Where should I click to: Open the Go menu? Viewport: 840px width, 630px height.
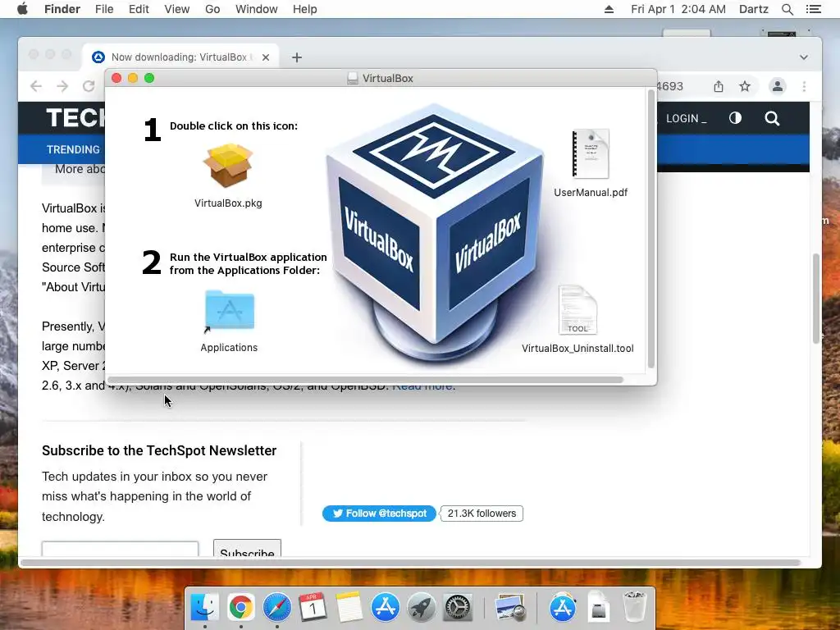pos(212,9)
